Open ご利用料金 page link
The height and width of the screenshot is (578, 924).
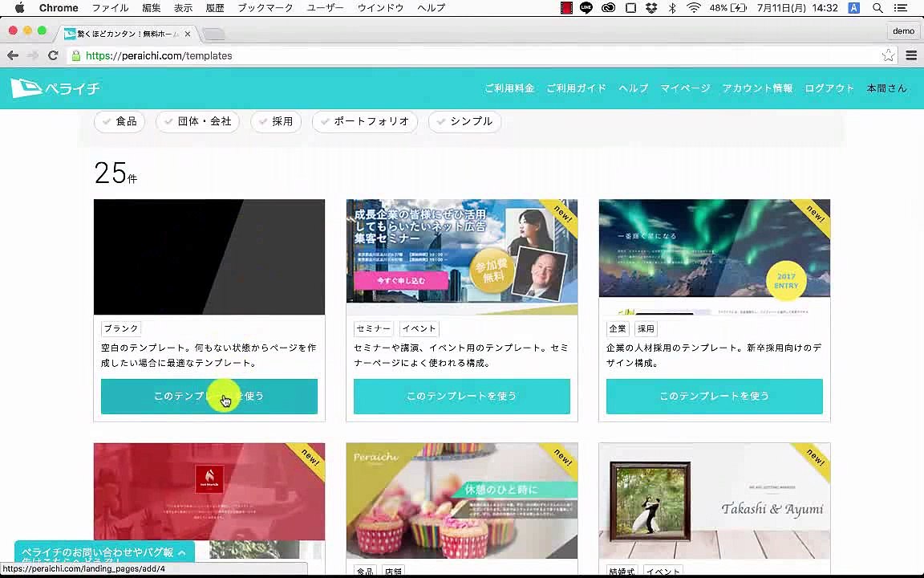509,88
